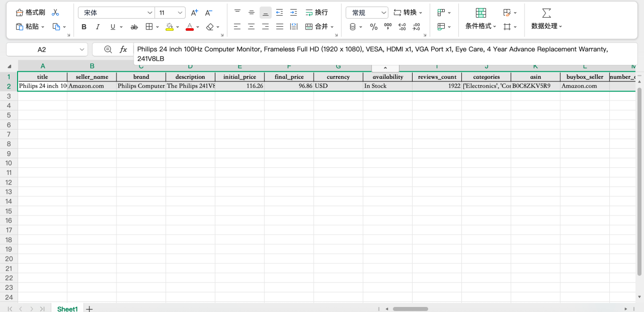Select cell showing In Stock
This screenshot has width=644, height=312.
click(388, 86)
